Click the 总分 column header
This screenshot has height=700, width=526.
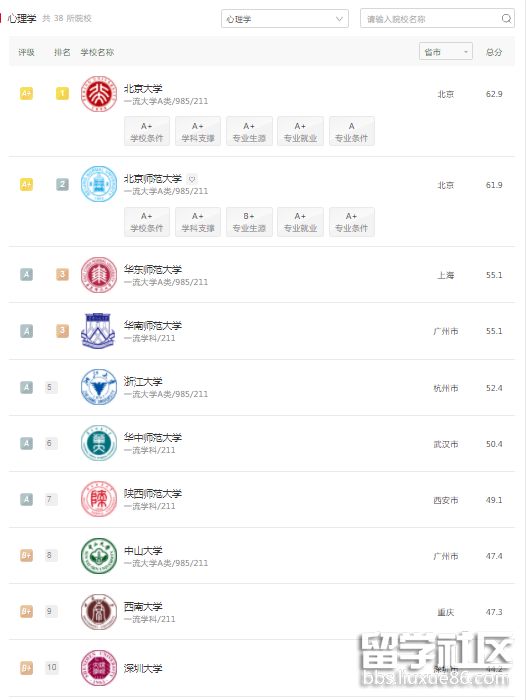coord(494,52)
